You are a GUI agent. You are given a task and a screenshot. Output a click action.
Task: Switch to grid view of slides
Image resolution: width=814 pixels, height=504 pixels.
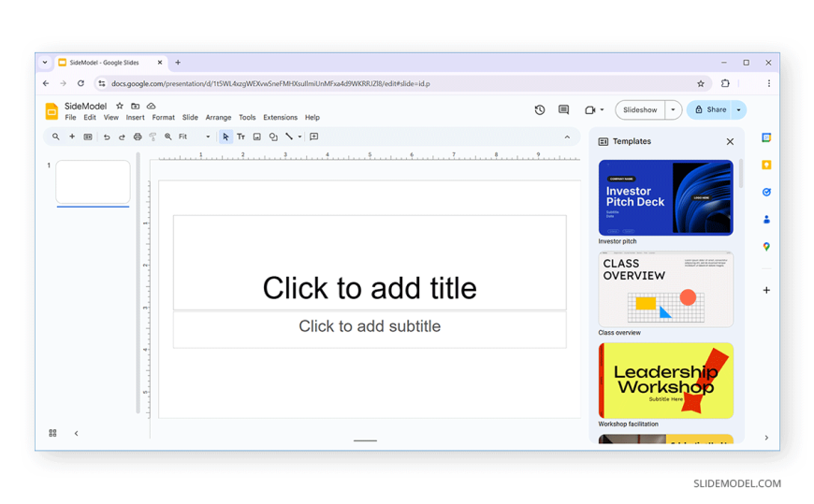tap(52, 433)
